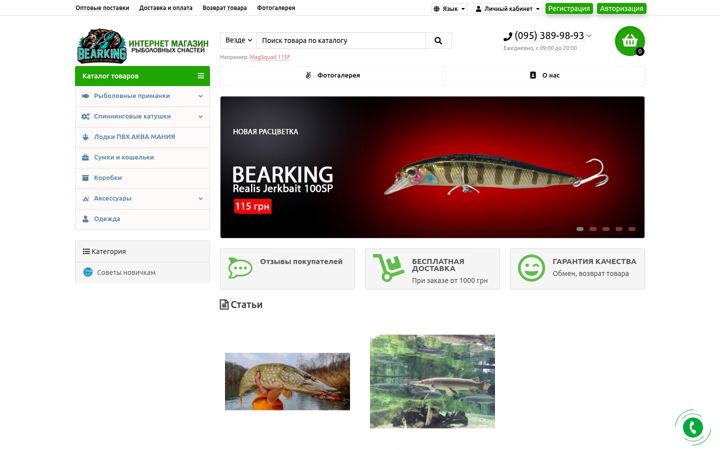The height and width of the screenshot is (450, 720).
Task: Open the Одежда category
Action: tap(142, 219)
